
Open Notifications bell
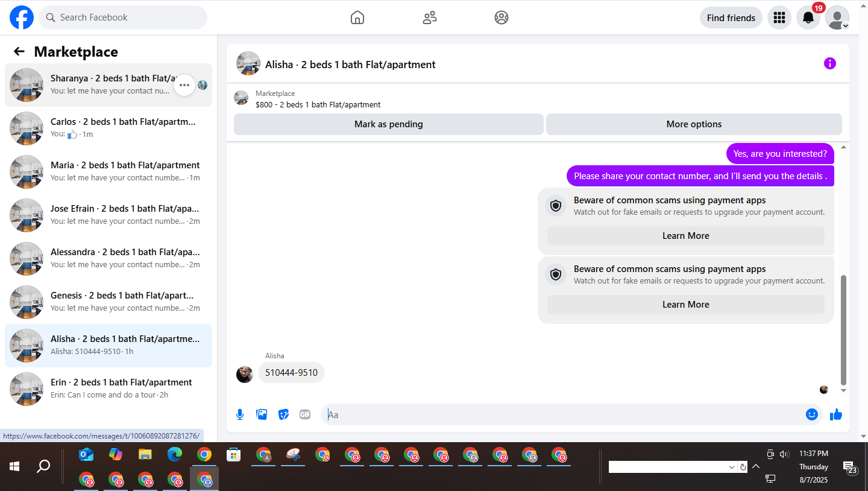tap(808, 17)
